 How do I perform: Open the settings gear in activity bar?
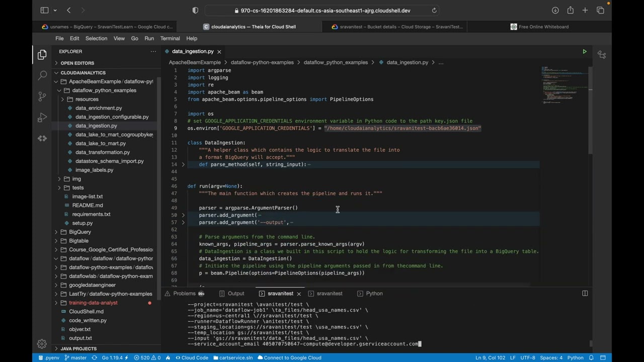coord(42,344)
